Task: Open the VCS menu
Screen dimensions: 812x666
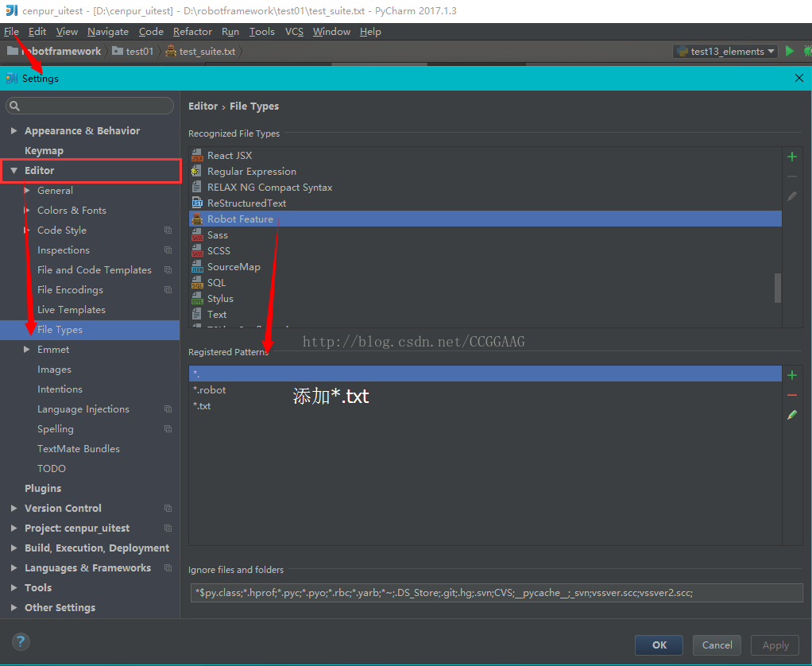Action: (x=294, y=32)
